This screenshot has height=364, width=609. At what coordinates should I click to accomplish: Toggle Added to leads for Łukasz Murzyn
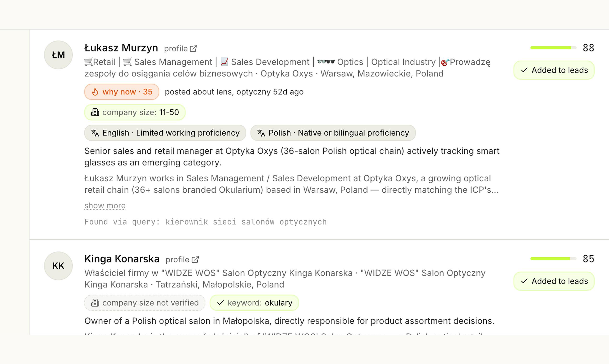click(x=554, y=70)
